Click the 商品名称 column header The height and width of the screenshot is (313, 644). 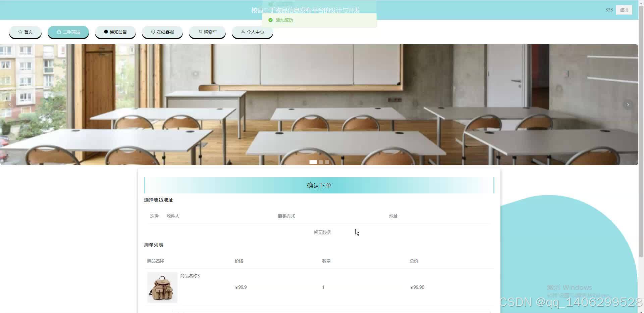[156, 261]
